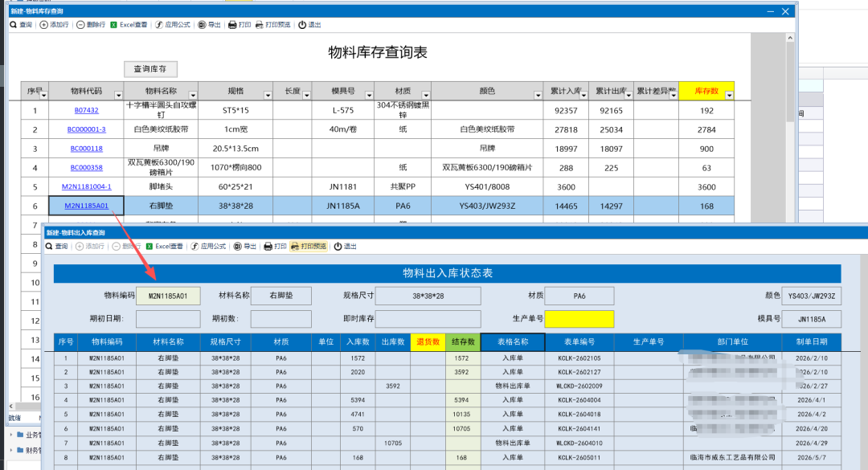Image resolution: width=868 pixels, height=470 pixels.
Task: Open material code link M2N1185A01
Action: pyautogui.click(x=86, y=206)
